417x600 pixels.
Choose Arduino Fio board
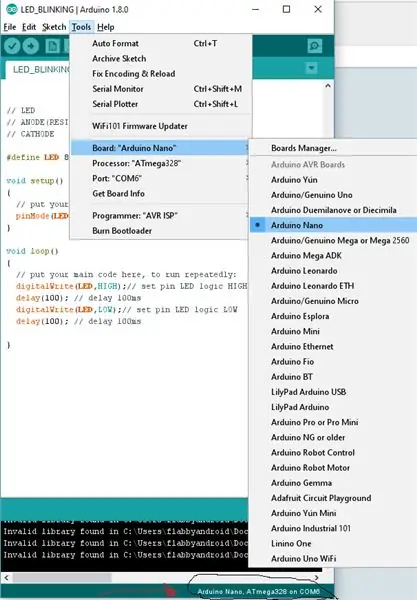tap(333, 362)
